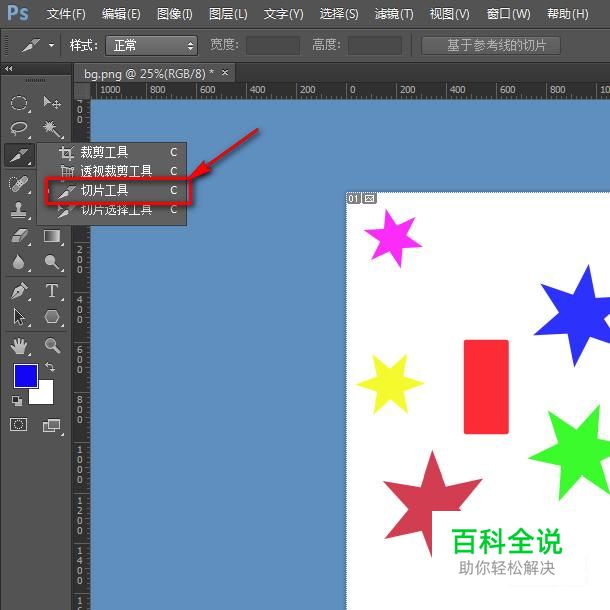
Task: Click the 宽度 width field
Action: coord(273,46)
